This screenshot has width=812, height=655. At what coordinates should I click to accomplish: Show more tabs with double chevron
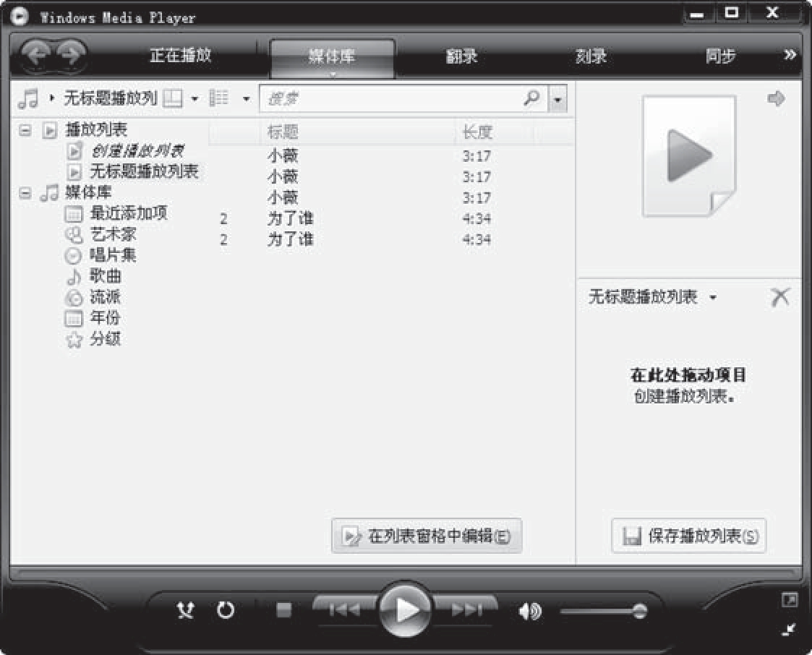point(789,55)
